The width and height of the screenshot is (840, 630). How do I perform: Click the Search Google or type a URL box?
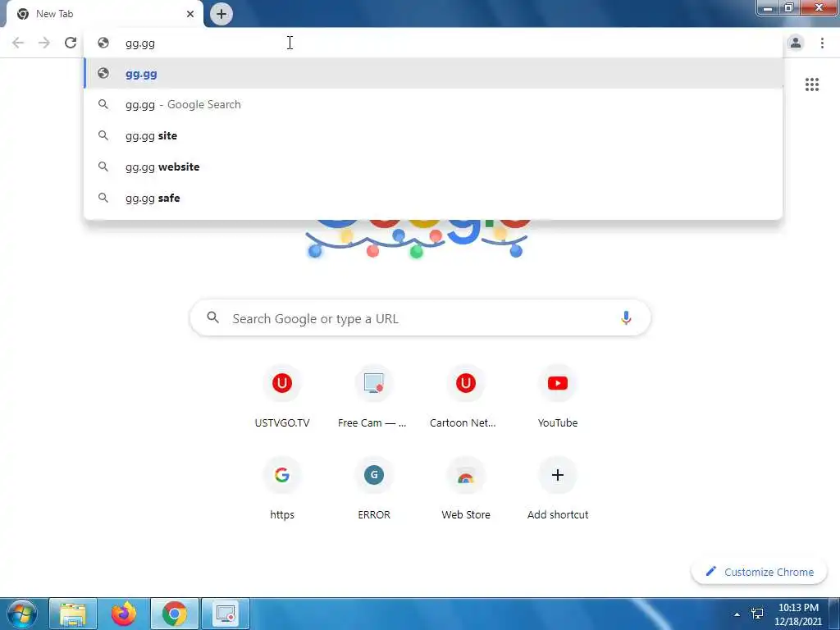click(421, 318)
